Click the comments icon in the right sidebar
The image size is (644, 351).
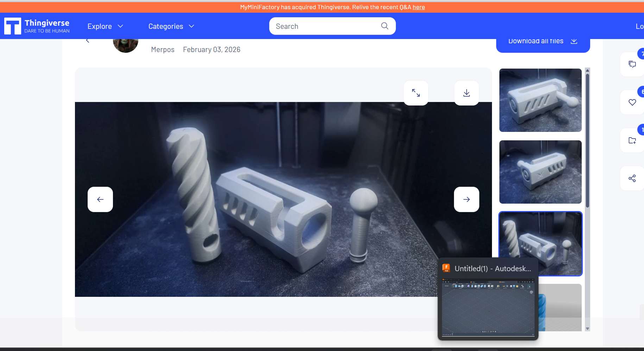tap(632, 64)
